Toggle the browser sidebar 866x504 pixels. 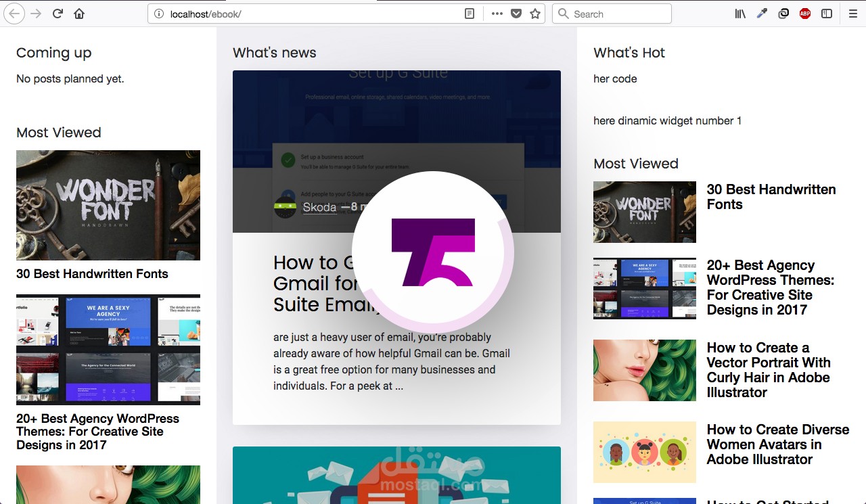826,13
